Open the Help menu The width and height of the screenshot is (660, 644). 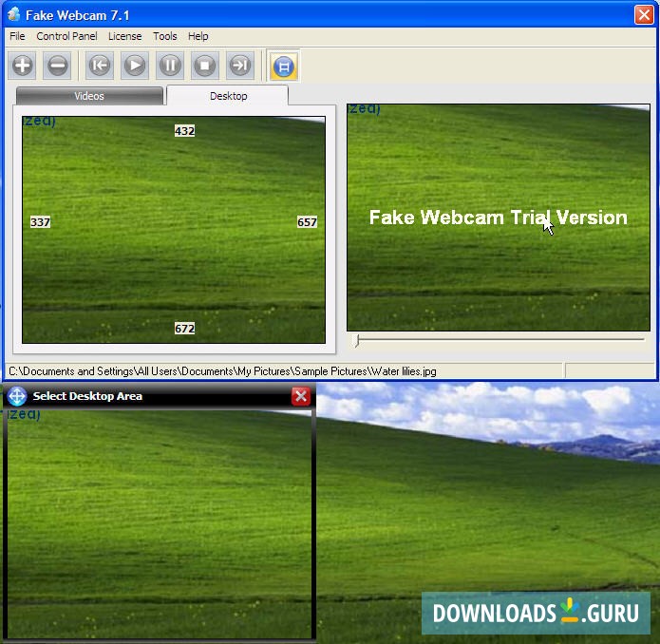pyautogui.click(x=198, y=36)
